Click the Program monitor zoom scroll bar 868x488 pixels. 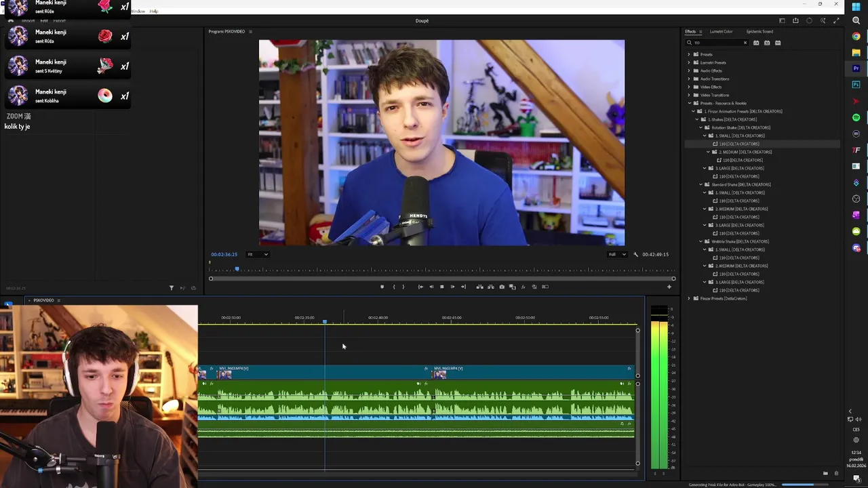point(441,279)
